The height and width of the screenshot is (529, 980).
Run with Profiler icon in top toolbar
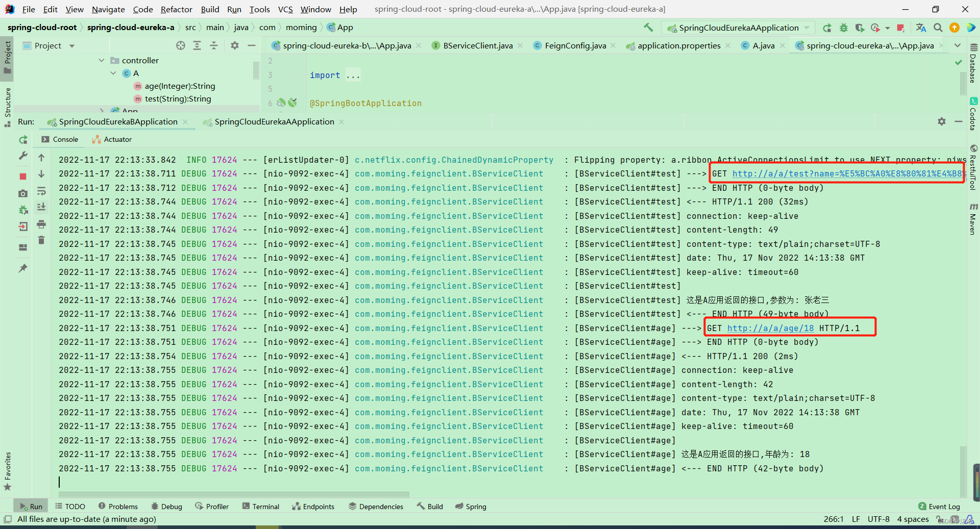click(x=875, y=28)
